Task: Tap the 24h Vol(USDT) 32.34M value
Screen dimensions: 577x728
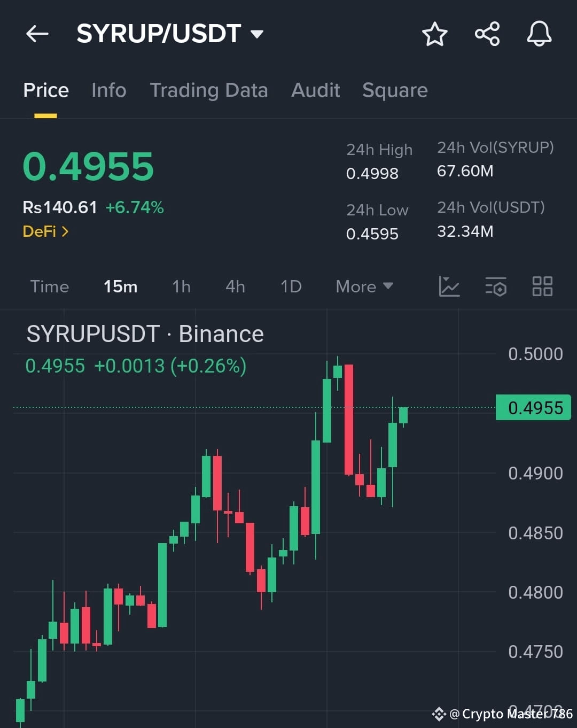Action: click(x=465, y=231)
